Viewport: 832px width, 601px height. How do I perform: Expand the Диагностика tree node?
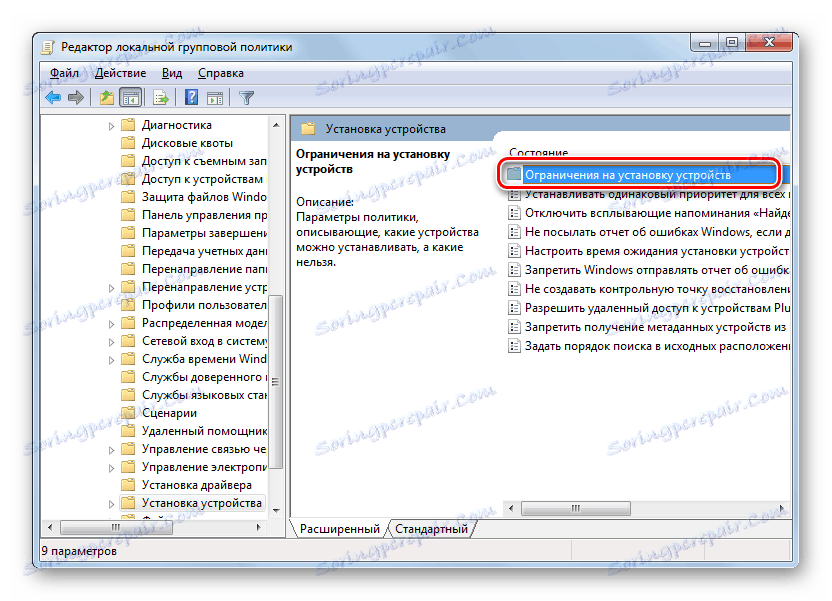point(111,126)
